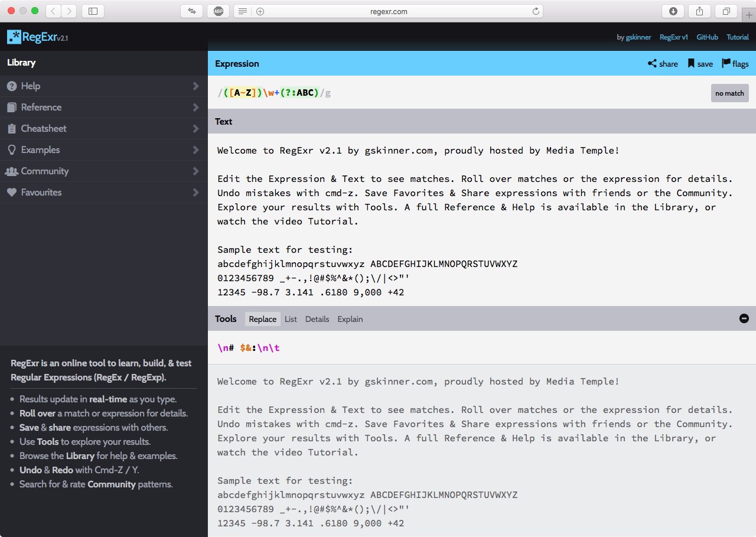This screenshot has width=756, height=537.
Task: Expand the Cheatsheet section chevron
Action: [195, 129]
